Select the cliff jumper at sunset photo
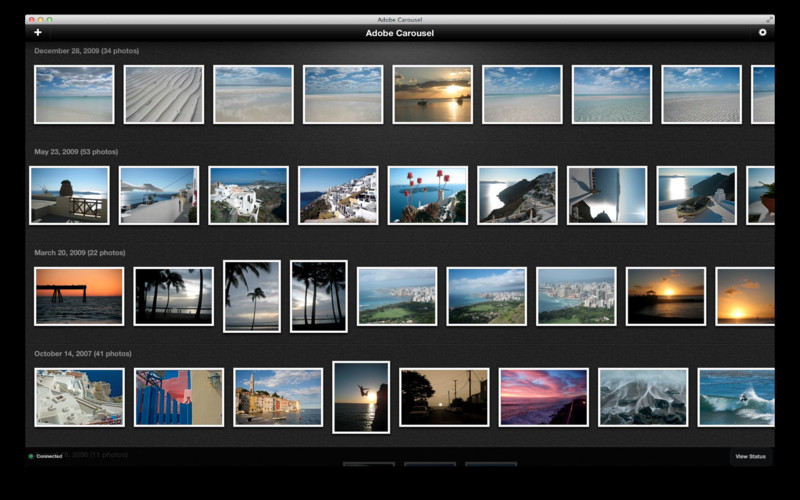This screenshot has height=500, width=800. 360,397
